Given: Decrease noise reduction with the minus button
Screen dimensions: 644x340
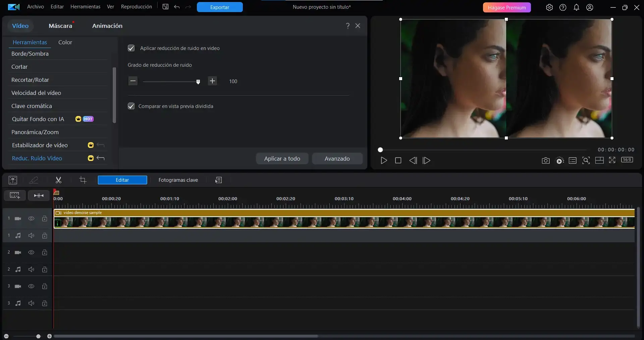Looking at the screenshot, I should pyautogui.click(x=133, y=81).
